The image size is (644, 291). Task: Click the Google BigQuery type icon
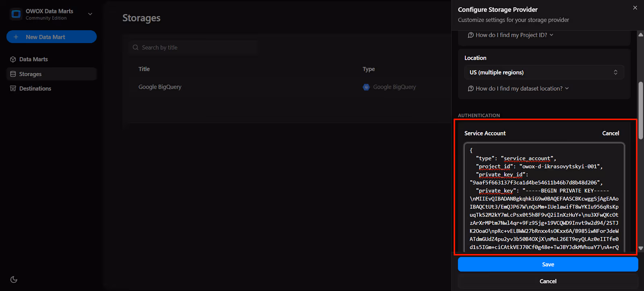pyautogui.click(x=366, y=87)
